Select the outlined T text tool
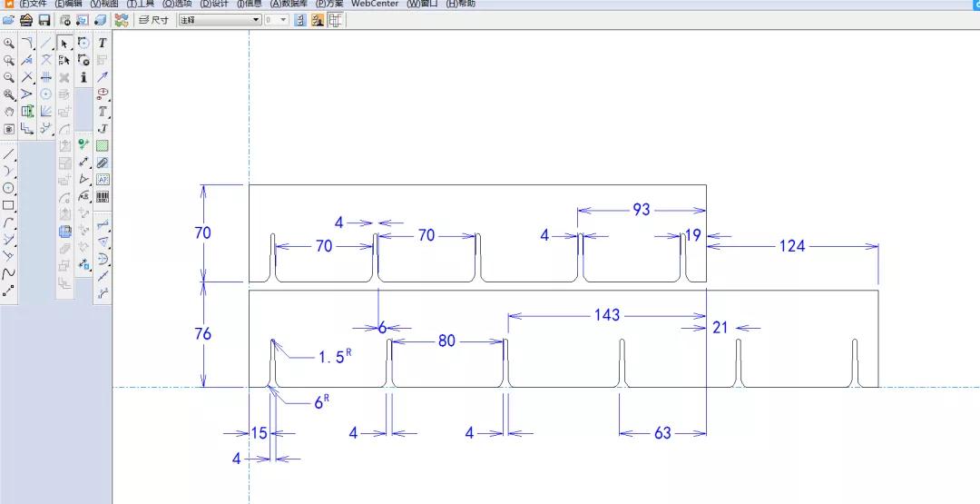 click(x=103, y=112)
